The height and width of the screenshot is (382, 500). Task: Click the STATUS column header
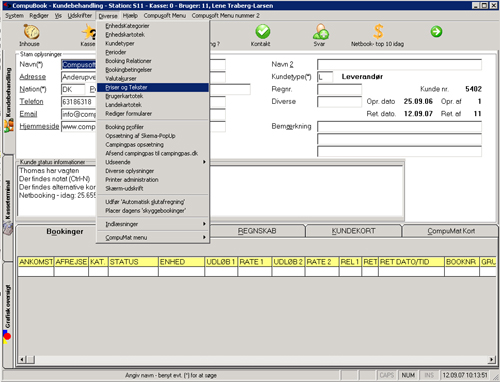[x=133, y=262]
